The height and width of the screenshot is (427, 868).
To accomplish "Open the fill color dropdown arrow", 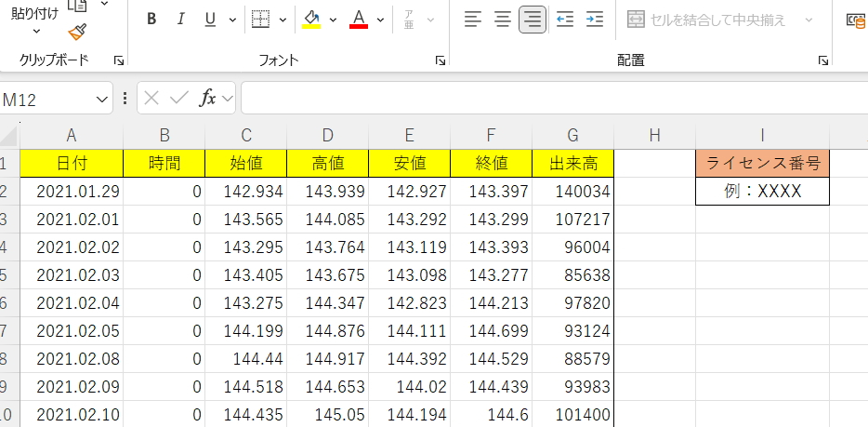I will point(334,20).
